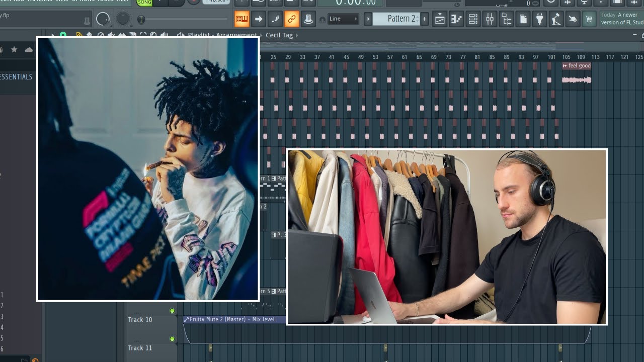
Task: Click the newer version news panel
Action: point(621,19)
